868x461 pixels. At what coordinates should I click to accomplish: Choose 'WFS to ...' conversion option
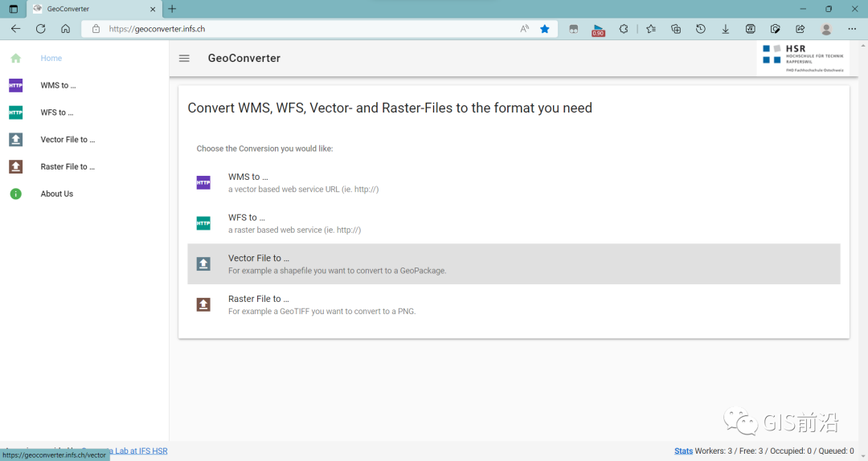click(x=514, y=223)
